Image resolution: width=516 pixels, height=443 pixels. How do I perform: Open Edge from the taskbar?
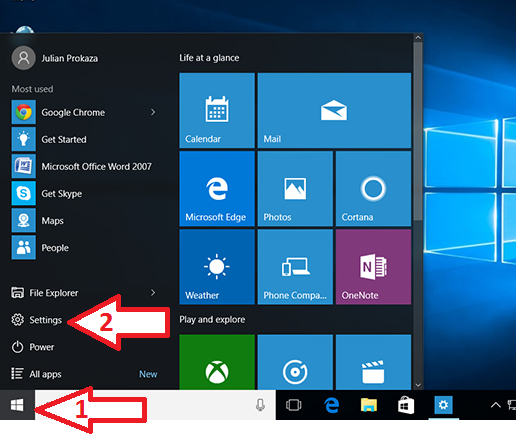(332, 405)
